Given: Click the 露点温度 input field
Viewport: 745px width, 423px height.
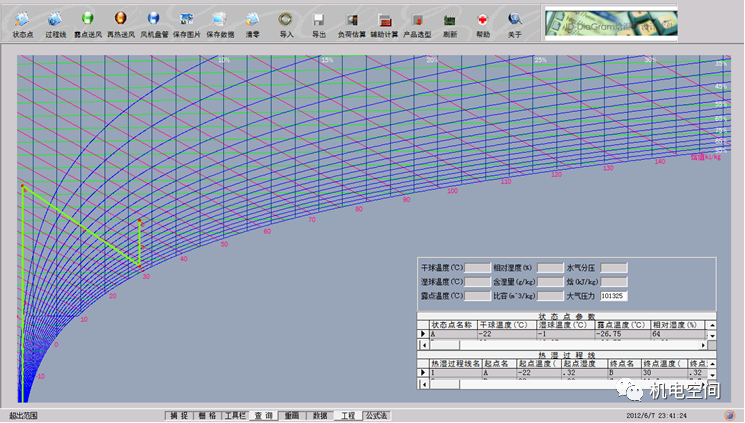Looking at the screenshot, I should 477,296.
